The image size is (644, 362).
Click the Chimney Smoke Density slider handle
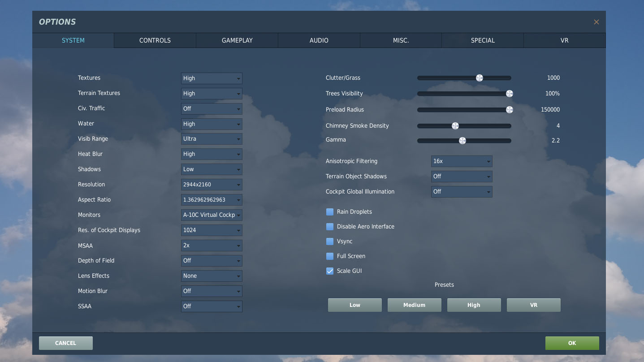coord(455,126)
